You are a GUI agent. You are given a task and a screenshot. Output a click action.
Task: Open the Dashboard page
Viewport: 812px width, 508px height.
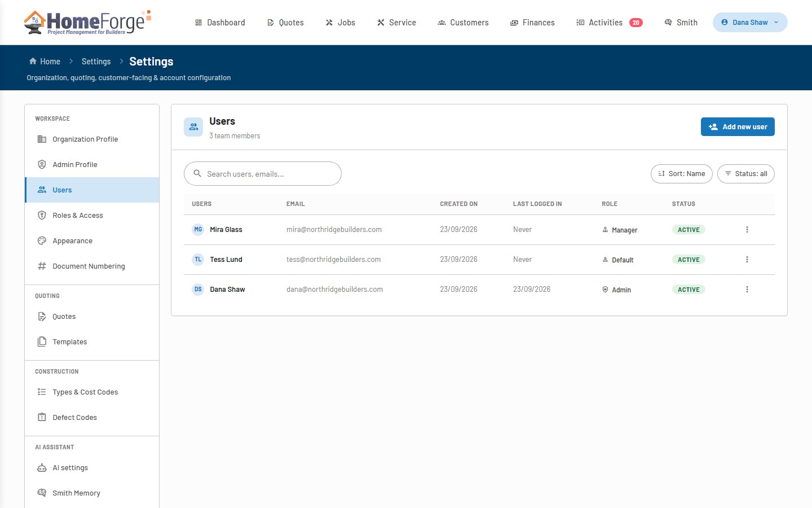pos(220,23)
